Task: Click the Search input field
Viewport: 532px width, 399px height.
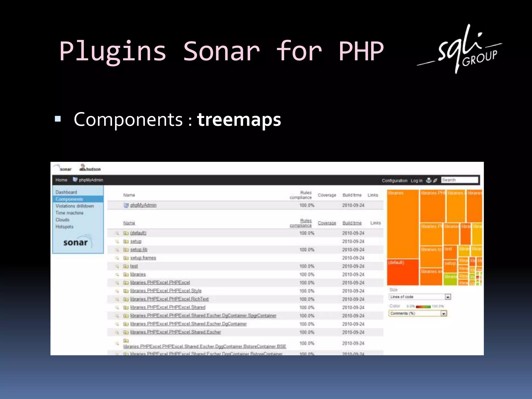Action: pos(460,180)
